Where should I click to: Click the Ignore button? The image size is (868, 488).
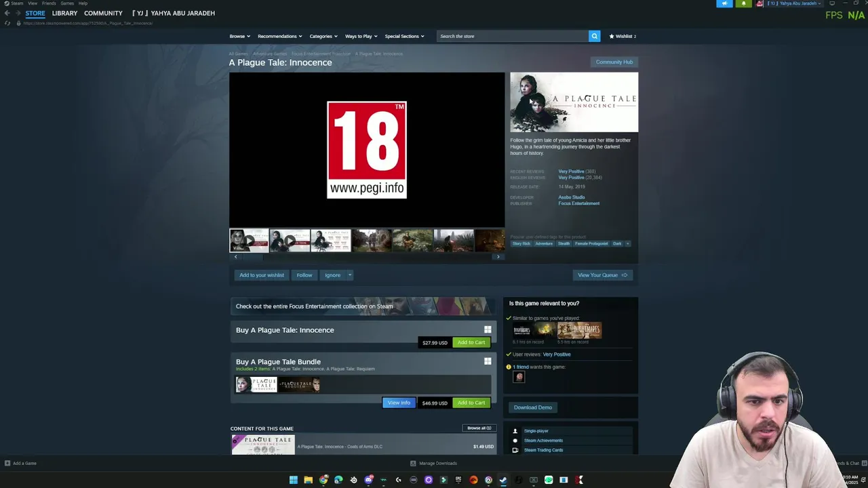(x=332, y=275)
